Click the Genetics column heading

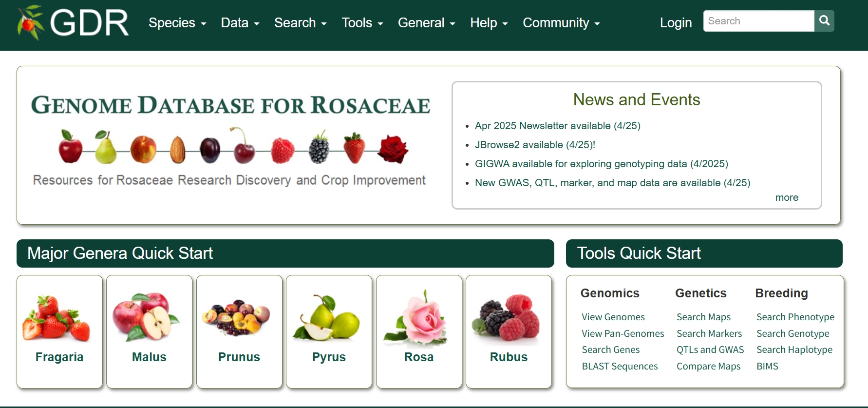[x=701, y=293]
